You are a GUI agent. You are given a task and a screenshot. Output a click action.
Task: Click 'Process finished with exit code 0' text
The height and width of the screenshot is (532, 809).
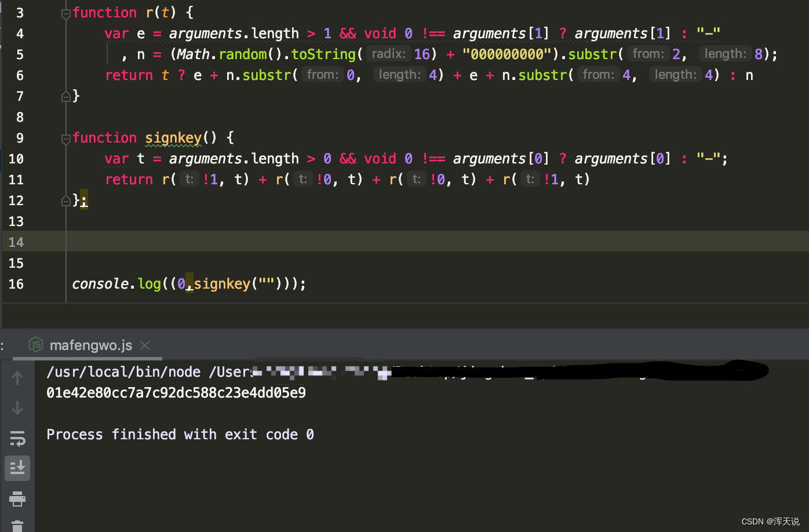[180, 435]
